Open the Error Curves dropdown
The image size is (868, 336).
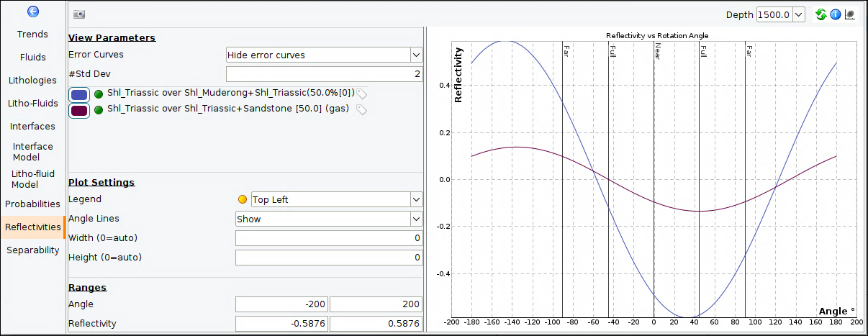tap(324, 55)
